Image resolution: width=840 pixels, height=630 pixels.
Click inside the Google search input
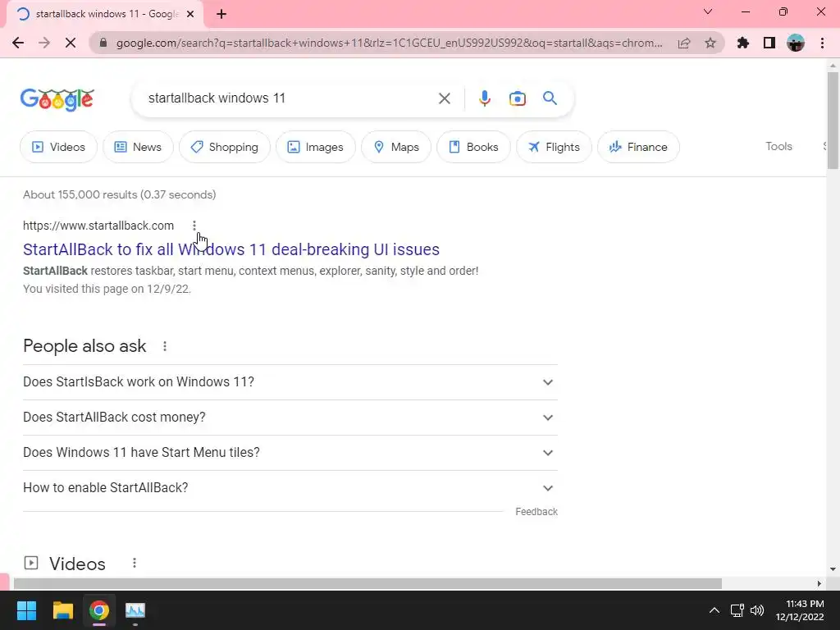pyautogui.click(x=290, y=98)
